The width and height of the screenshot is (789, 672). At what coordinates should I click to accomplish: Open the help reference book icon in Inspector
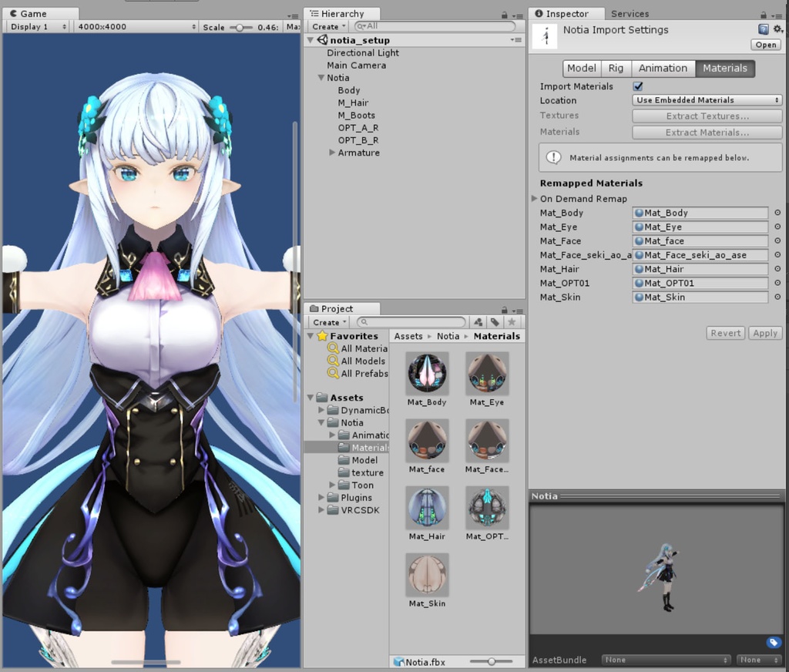coord(764,29)
